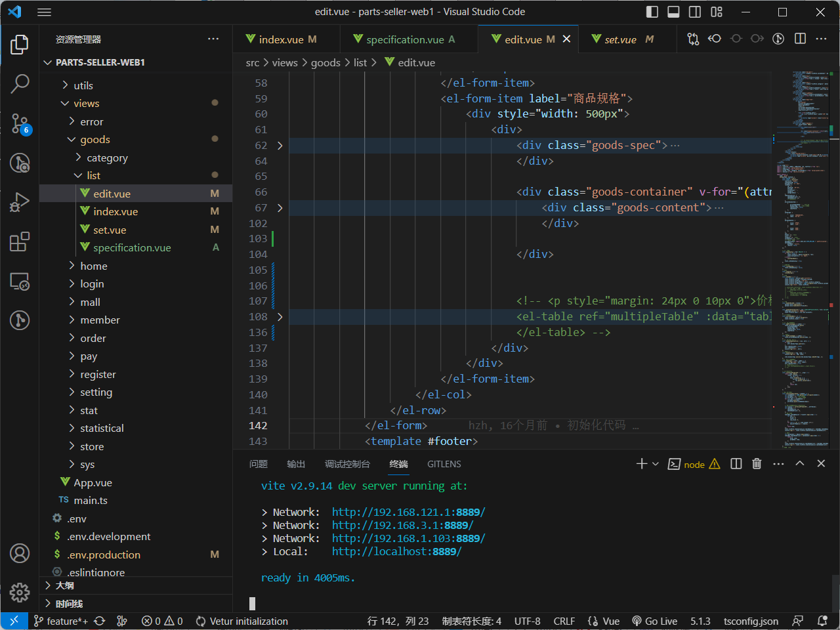Click the feature* git branch indicator
This screenshot has width=840, height=630.
pos(60,621)
